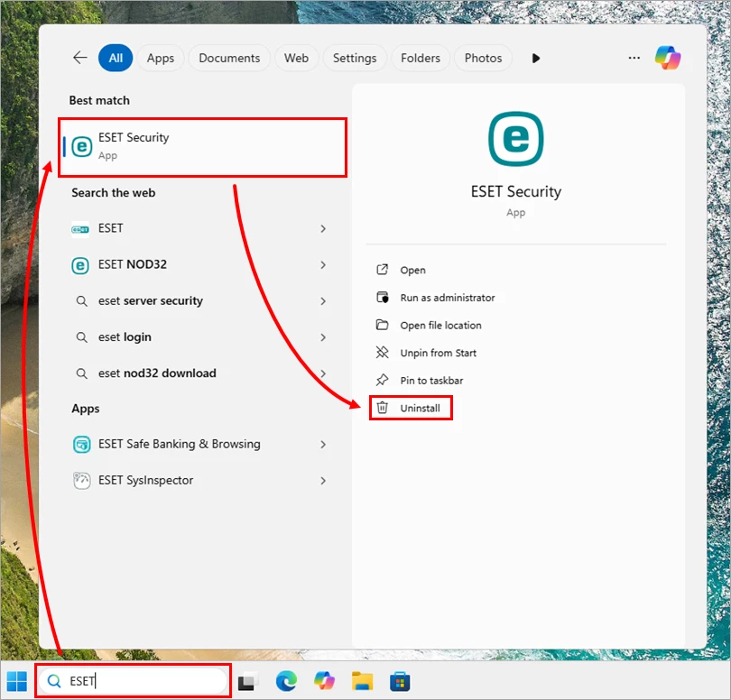The width and height of the screenshot is (731, 700).
Task: Expand the ESET NOD32 web result
Action: tap(323, 265)
